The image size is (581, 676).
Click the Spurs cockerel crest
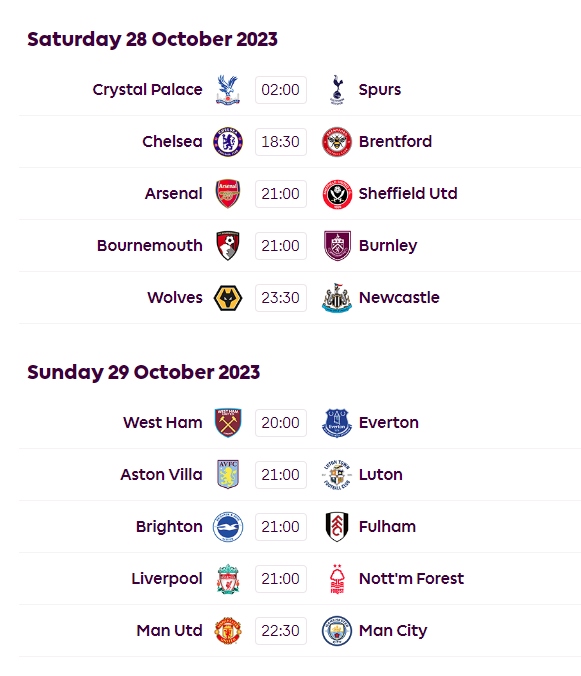tap(337, 90)
